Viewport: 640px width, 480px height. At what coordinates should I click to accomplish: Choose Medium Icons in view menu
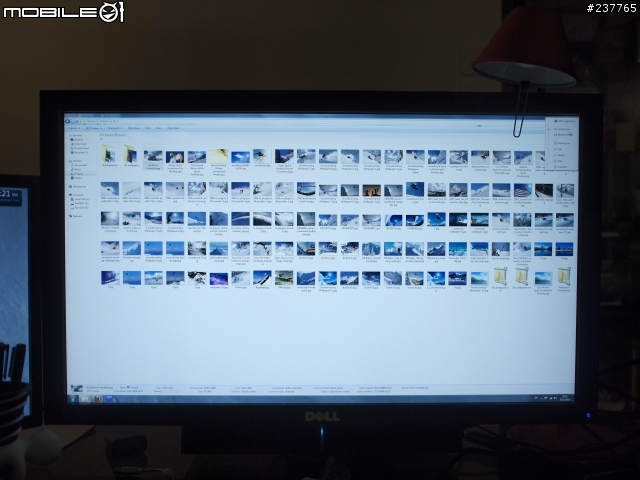[564, 135]
